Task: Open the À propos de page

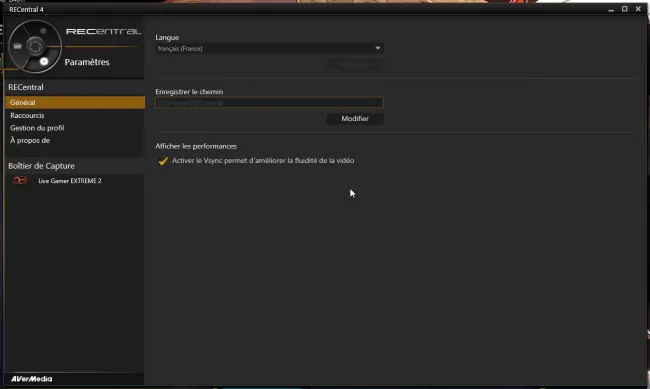Action: pos(30,140)
